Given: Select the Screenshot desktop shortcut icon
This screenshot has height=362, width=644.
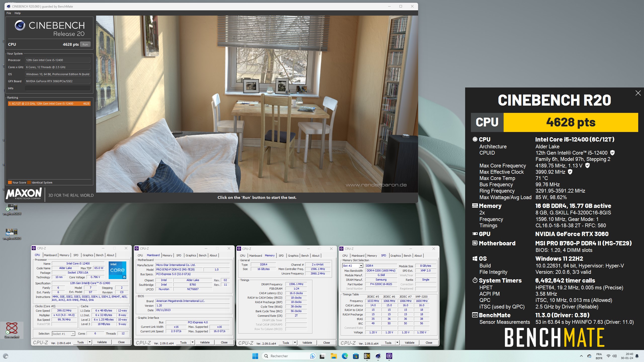Looking at the screenshot, I should [x=12, y=330].
